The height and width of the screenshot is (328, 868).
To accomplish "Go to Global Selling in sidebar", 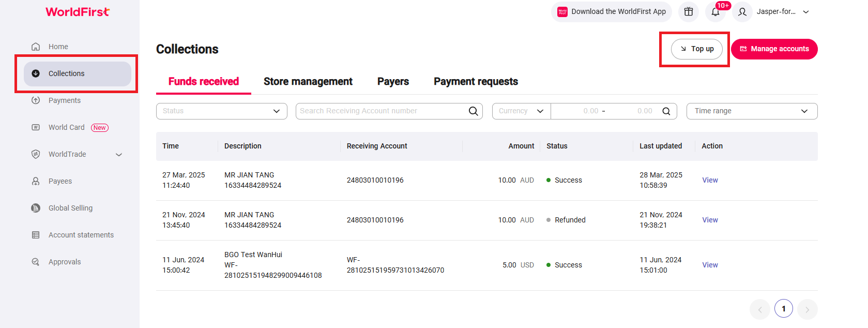I will click(70, 208).
